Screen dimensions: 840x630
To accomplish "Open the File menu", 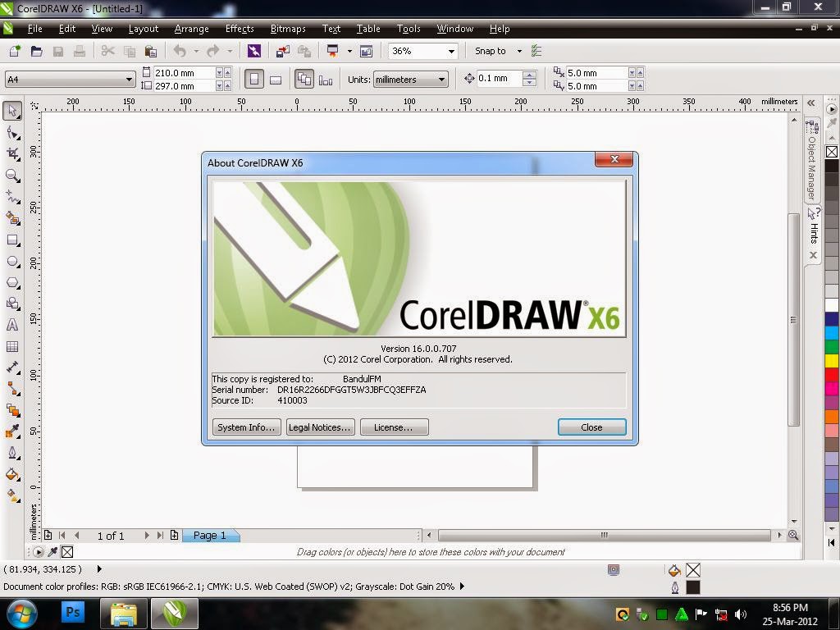I will click(34, 29).
